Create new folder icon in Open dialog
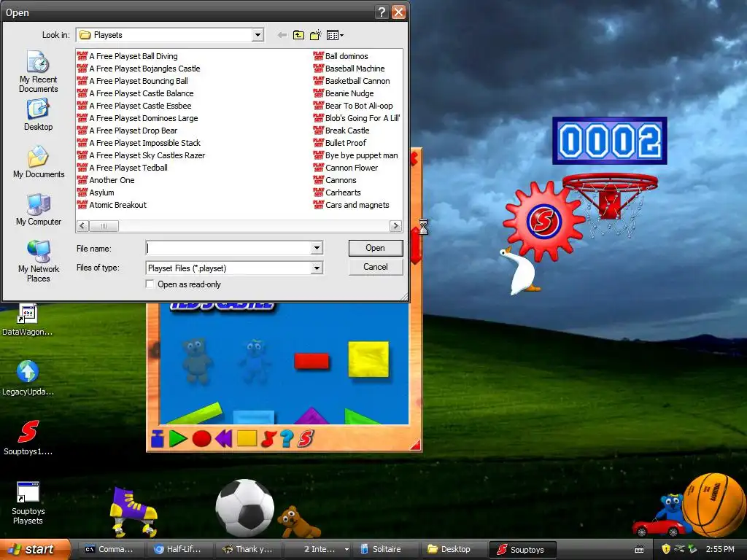 pos(315,35)
